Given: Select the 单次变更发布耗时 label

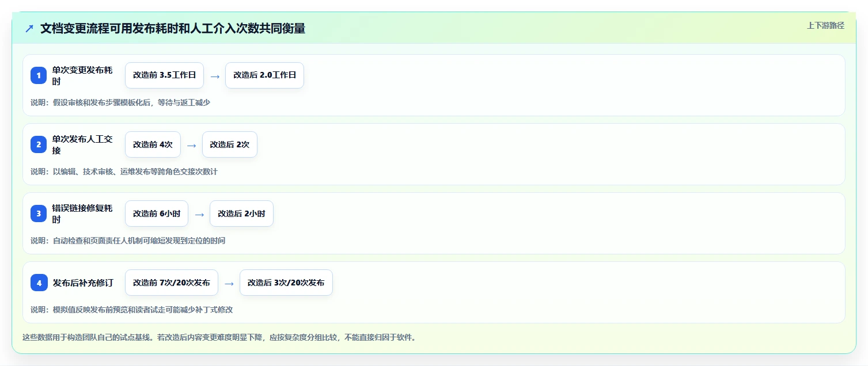Looking at the screenshot, I should [x=82, y=75].
